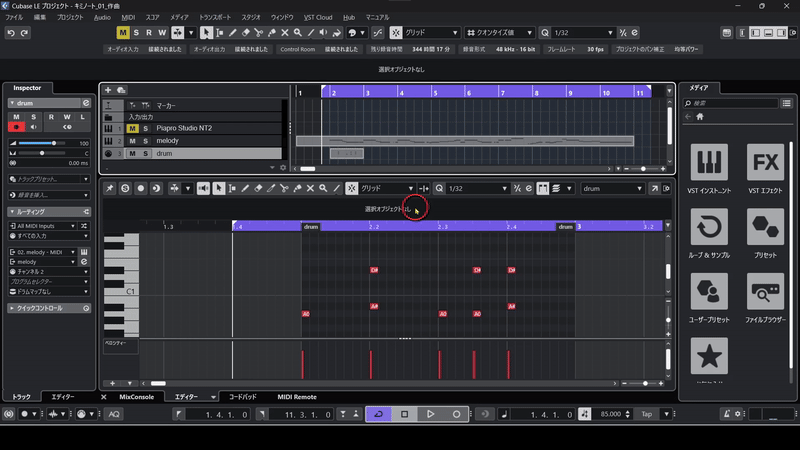Solo the melody track
This screenshot has width=800, height=450.
pyautogui.click(x=145, y=141)
